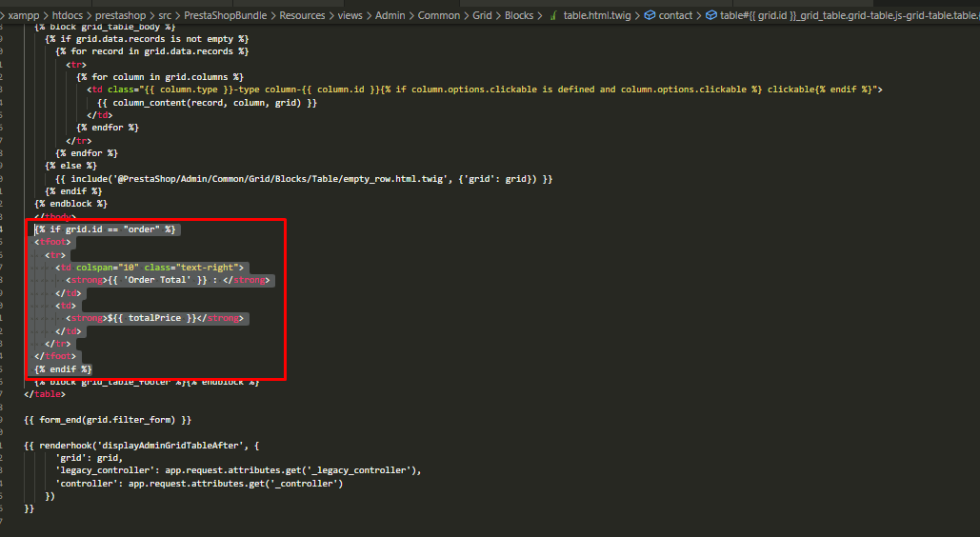Select the Grid breadcrumb segment
The height and width of the screenshot is (537, 980).
tap(483, 15)
